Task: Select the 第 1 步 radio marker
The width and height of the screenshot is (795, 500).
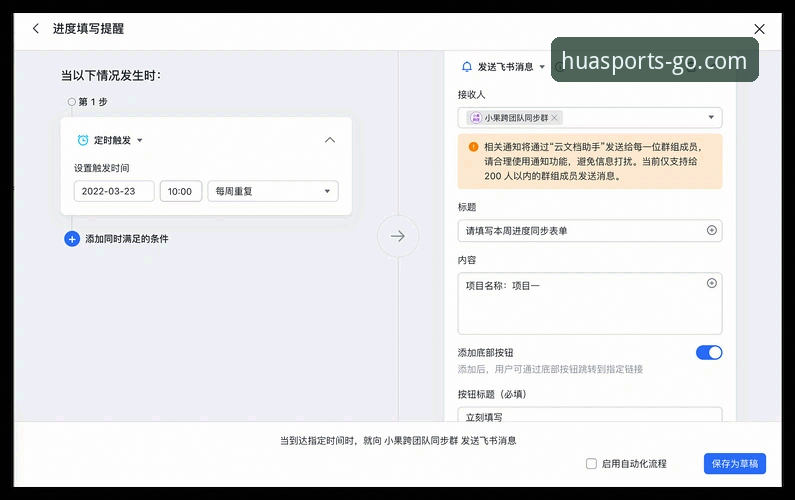Action: pos(71,102)
